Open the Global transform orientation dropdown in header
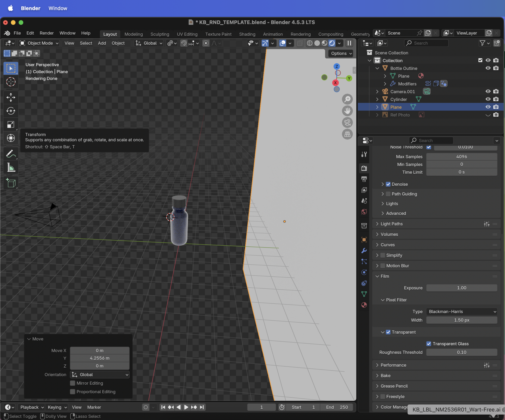505x420 pixels. [x=149, y=43]
